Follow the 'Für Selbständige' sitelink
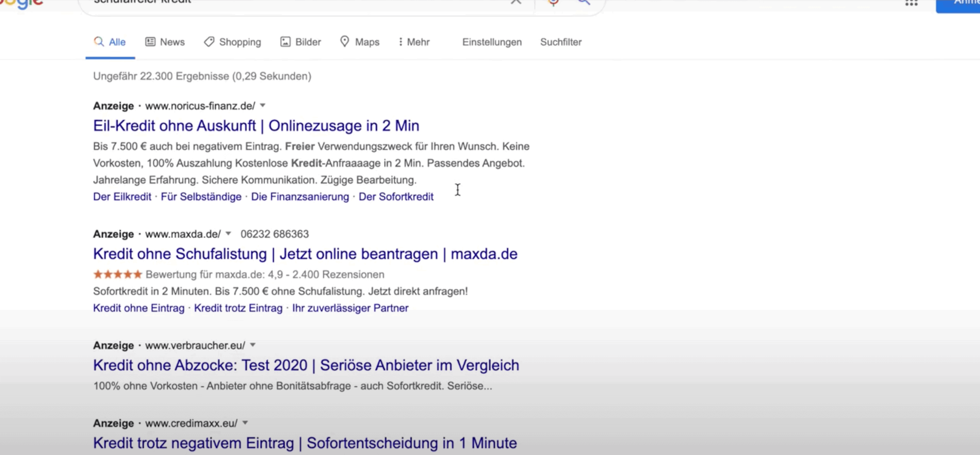The height and width of the screenshot is (455, 980). click(201, 197)
